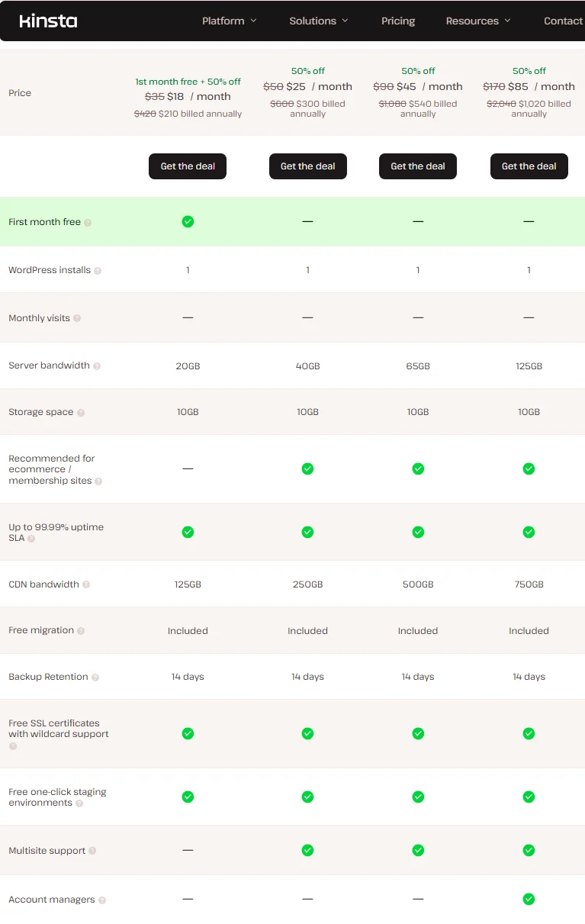Show help tooltip for Multisite support
The height and width of the screenshot is (924, 585).
(92, 851)
